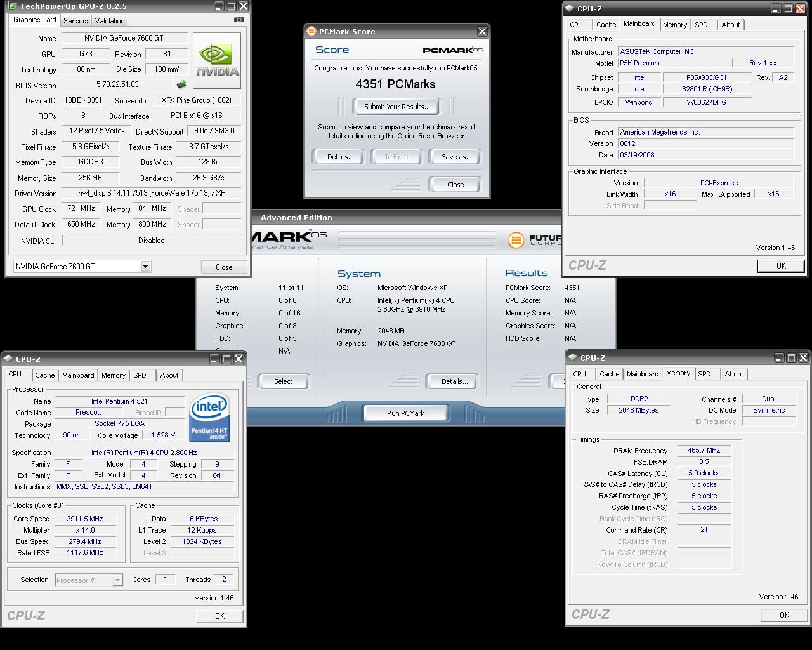Click the PCMark Score result value 4351
The height and width of the screenshot is (650, 812).
[x=572, y=288]
